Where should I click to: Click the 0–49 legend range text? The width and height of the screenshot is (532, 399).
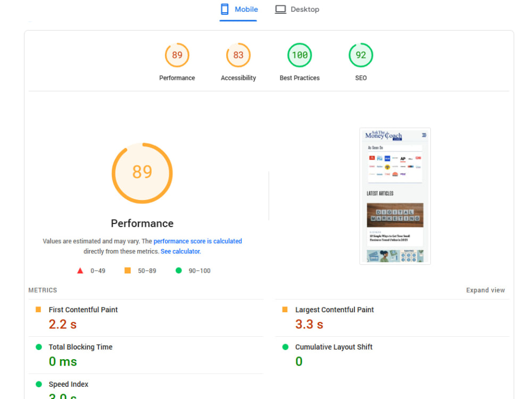pyautogui.click(x=98, y=271)
